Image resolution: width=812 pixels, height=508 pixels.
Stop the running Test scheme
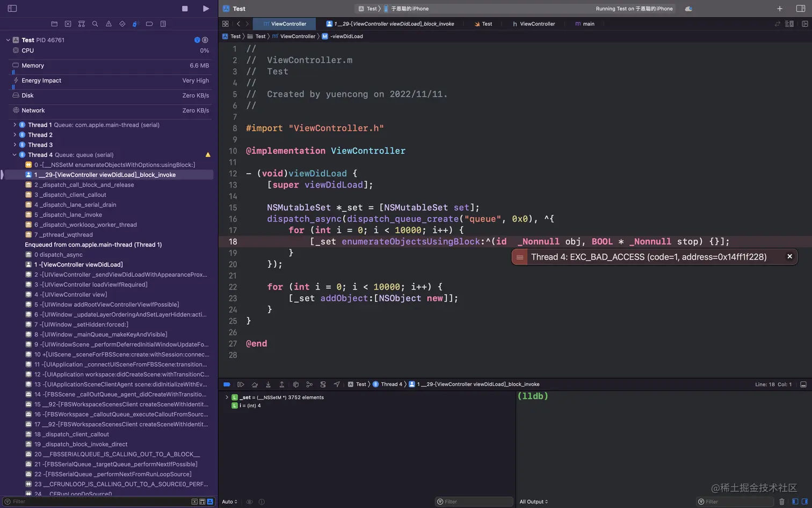coord(185,9)
